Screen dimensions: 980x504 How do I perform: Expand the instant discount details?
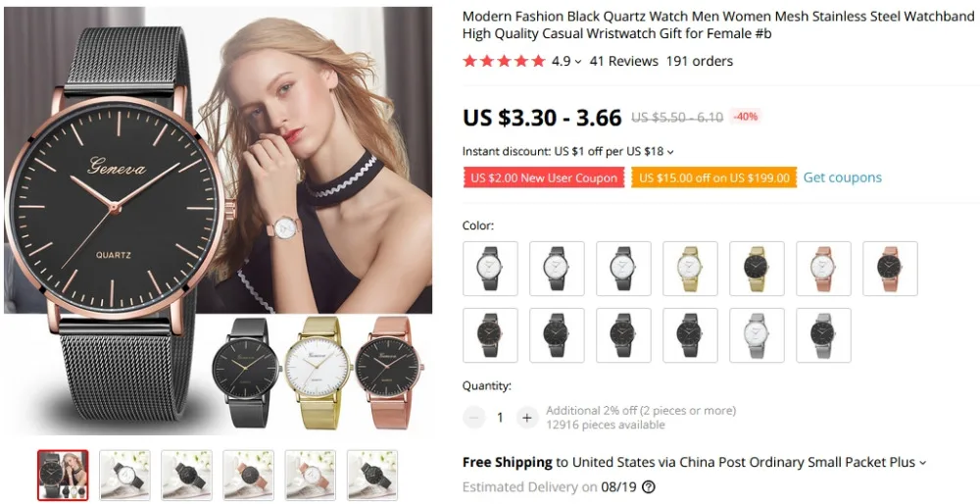click(670, 152)
